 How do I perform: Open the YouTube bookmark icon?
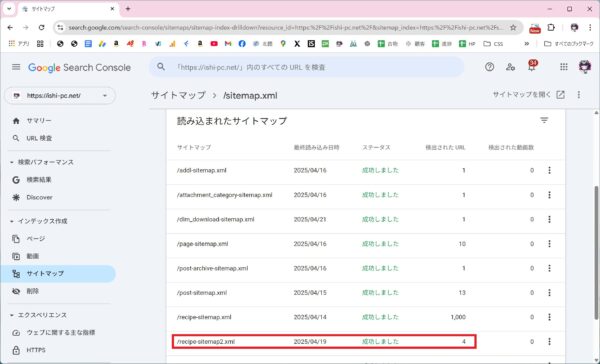[x=214, y=44]
